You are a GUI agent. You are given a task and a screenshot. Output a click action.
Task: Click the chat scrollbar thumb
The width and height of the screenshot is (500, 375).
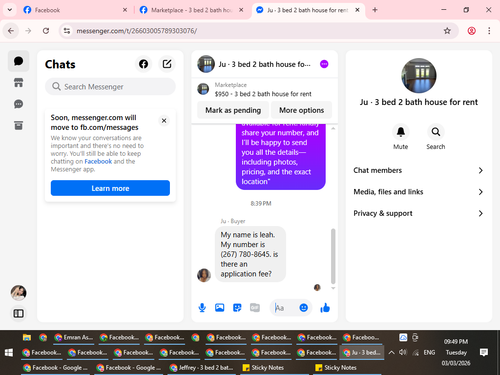pos(333,256)
